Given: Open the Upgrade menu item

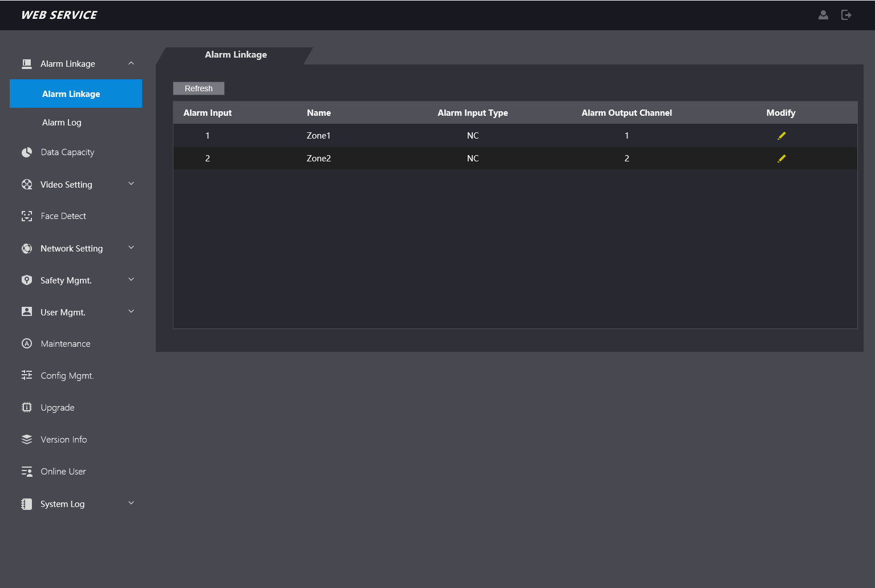Looking at the screenshot, I should [x=58, y=408].
